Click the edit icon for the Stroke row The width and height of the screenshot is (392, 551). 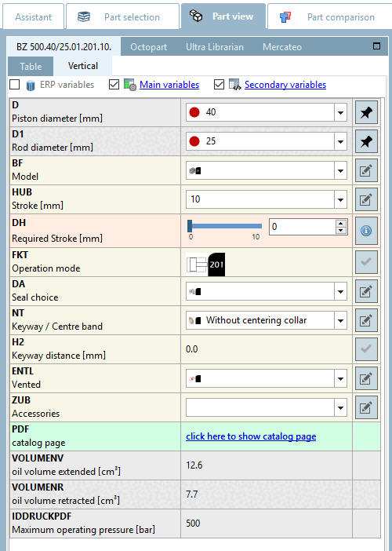[x=366, y=200]
